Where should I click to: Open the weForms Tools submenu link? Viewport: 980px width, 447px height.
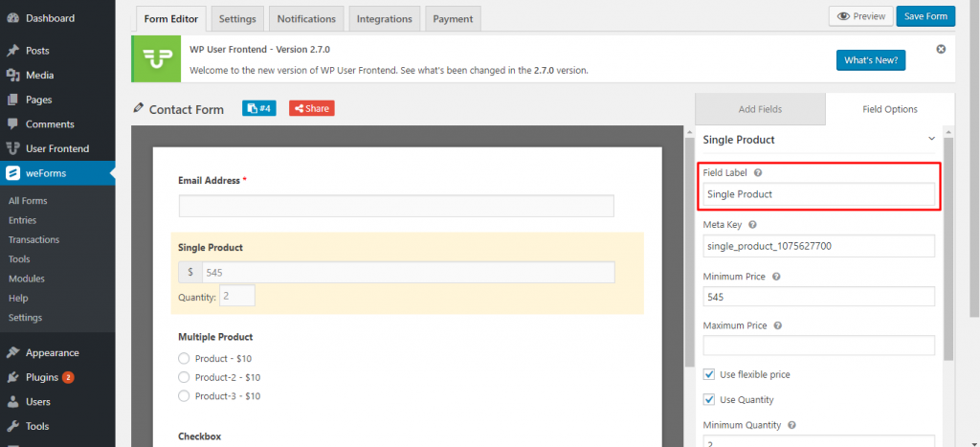pyautogui.click(x=19, y=258)
